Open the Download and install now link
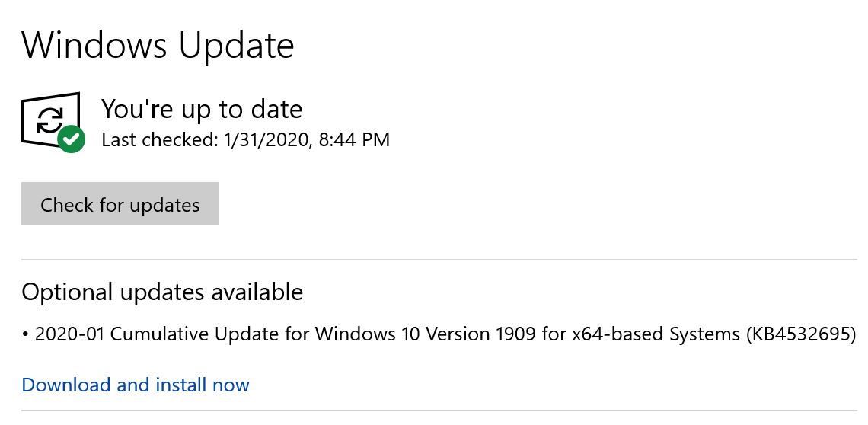The width and height of the screenshot is (868, 425). pyautogui.click(x=135, y=385)
